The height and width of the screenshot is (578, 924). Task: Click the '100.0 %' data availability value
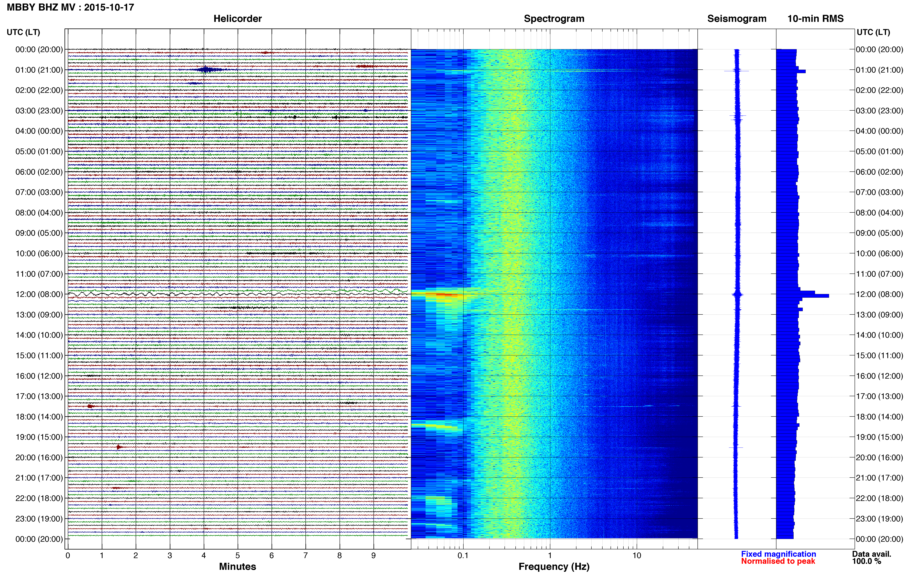(867, 561)
